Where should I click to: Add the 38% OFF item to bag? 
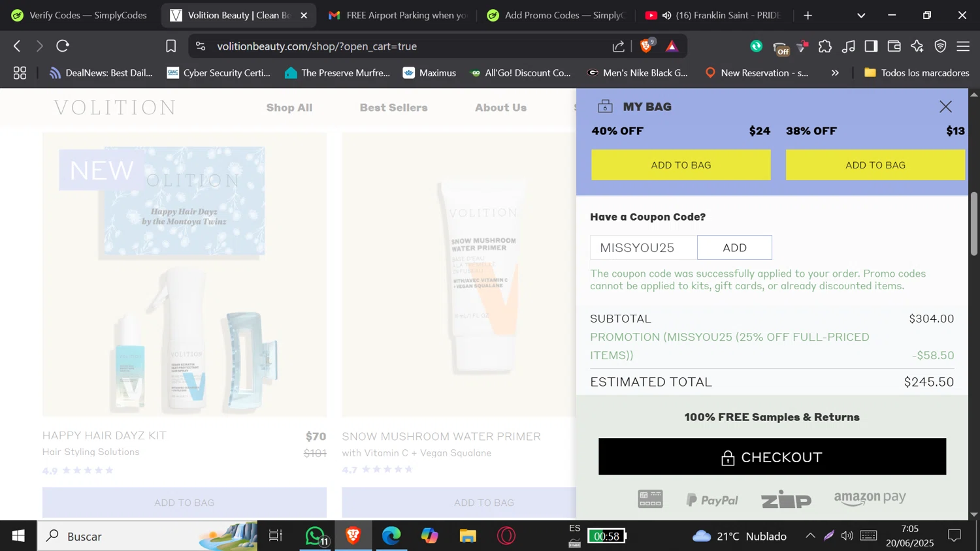[x=875, y=165]
